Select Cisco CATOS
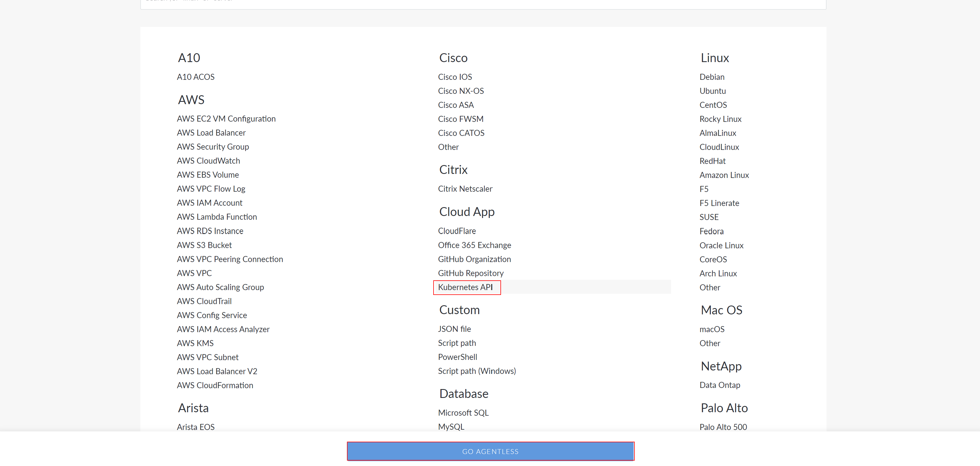 pyautogui.click(x=461, y=133)
